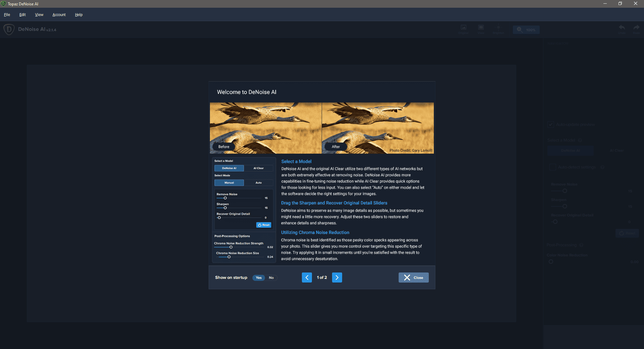Go to the next welcome page arrow
This screenshot has width=644, height=349.
coord(337,278)
